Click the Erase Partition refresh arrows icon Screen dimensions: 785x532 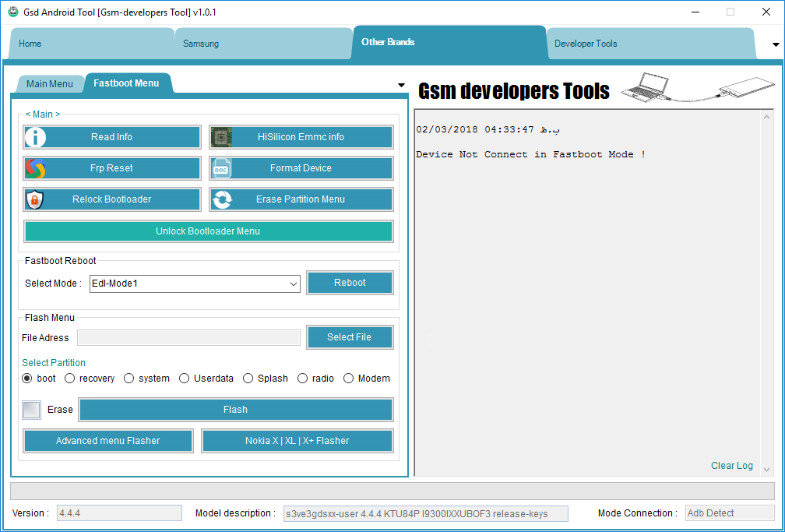point(222,199)
